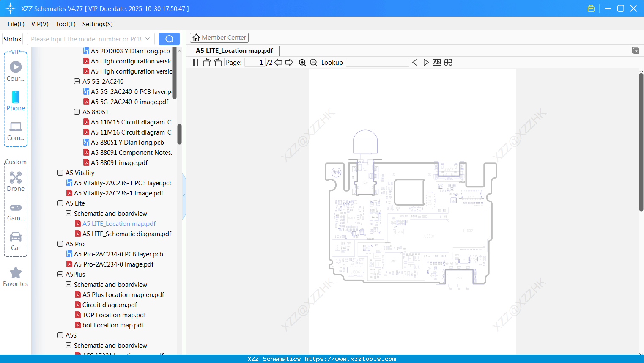This screenshot has height=363, width=644.
Task: Collapse the A5 88051 folder
Action: tap(77, 112)
